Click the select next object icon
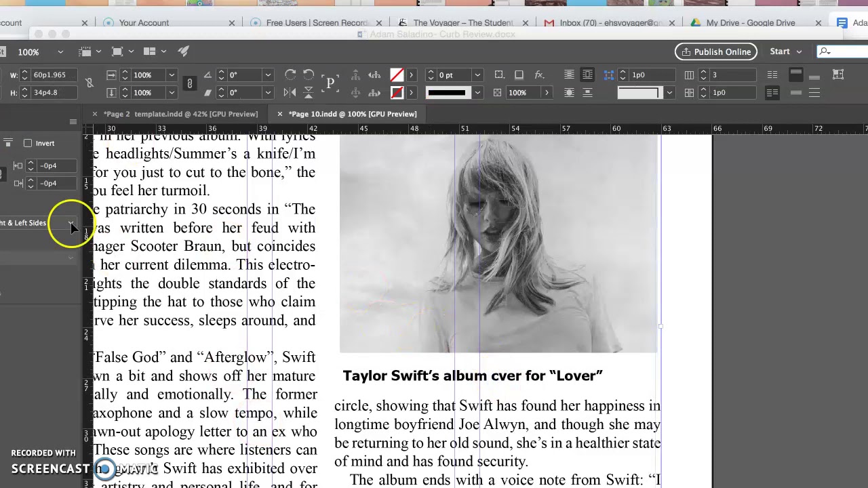The image size is (868, 488). (374, 92)
